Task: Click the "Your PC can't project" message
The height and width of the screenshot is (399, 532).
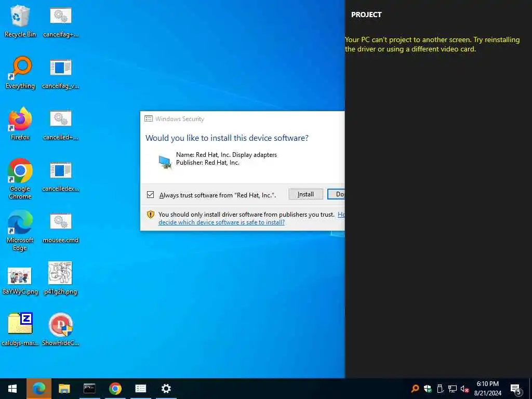Action: pos(432,45)
